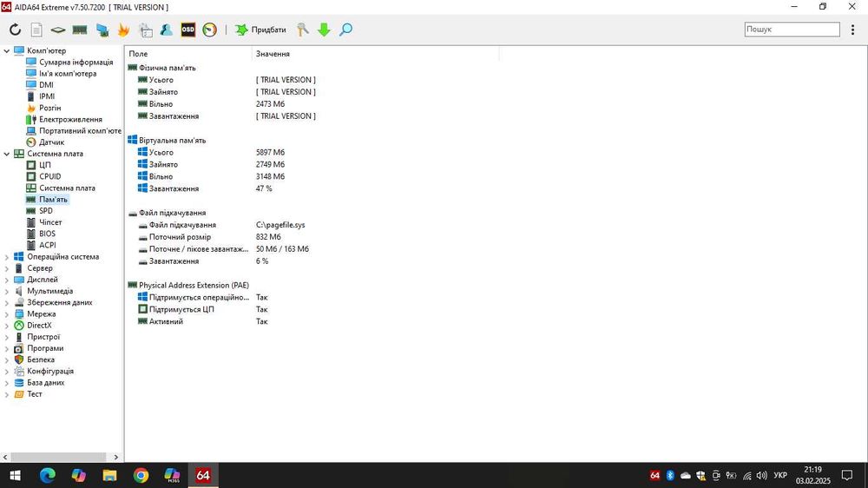This screenshot has width=868, height=488.
Task: Open File Explorer from taskbar
Action: pyautogui.click(x=109, y=475)
